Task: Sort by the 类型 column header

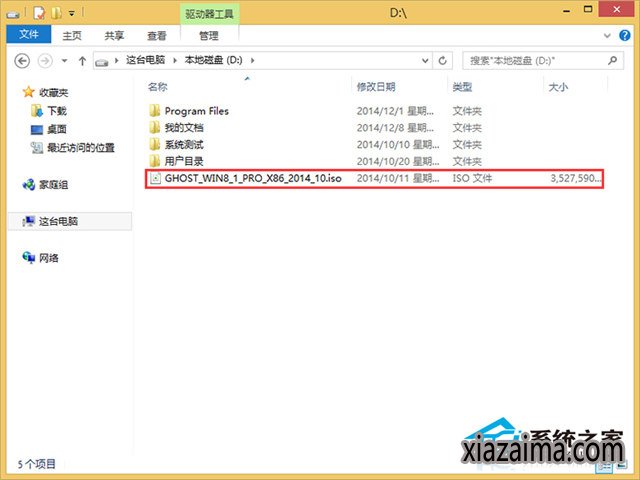Action: pyautogui.click(x=462, y=87)
